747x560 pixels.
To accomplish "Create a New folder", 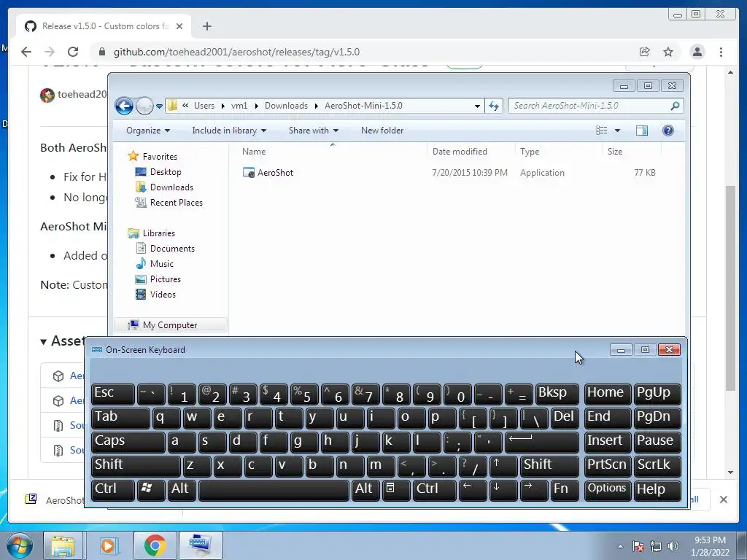I will point(382,131).
